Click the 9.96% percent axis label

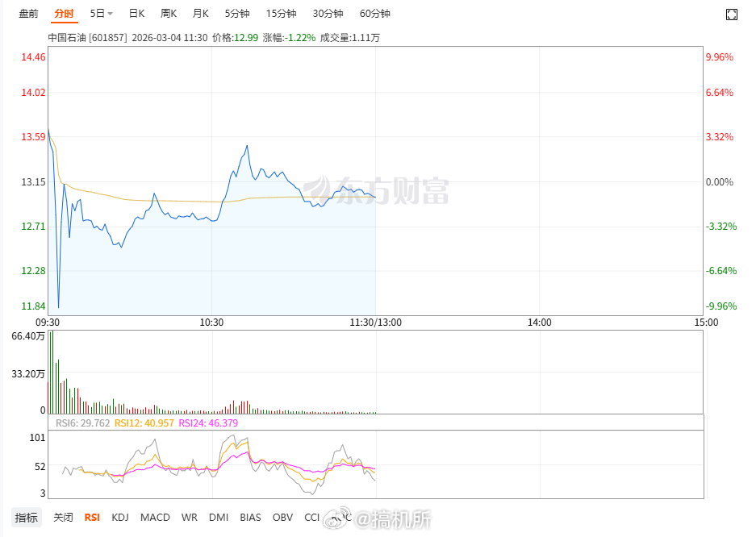pyautogui.click(x=720, y=56)
